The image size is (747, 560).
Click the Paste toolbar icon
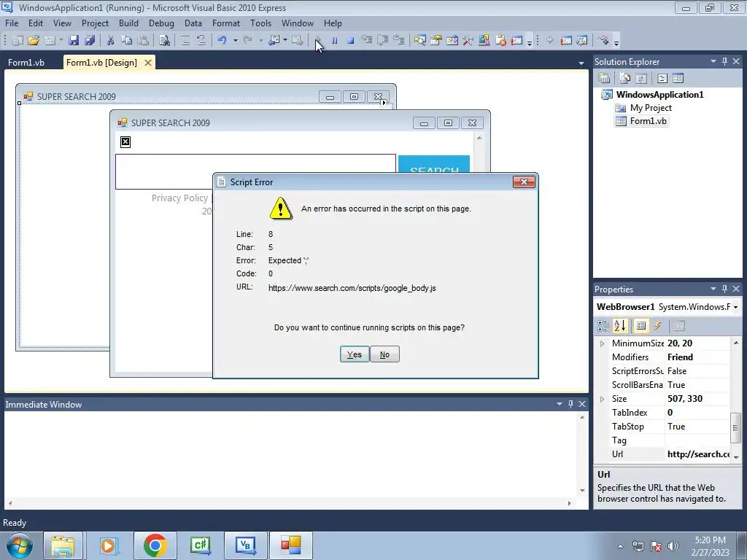point(142,41)
